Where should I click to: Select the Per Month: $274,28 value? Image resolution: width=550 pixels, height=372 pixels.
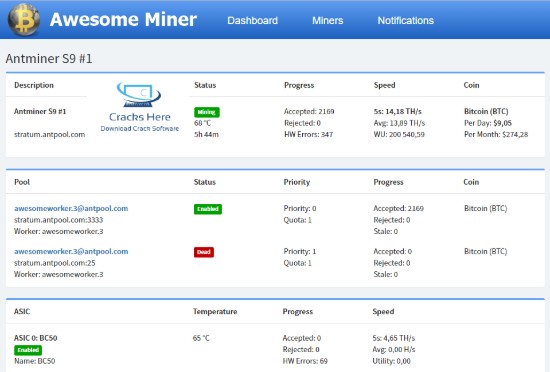click(496, 134)
